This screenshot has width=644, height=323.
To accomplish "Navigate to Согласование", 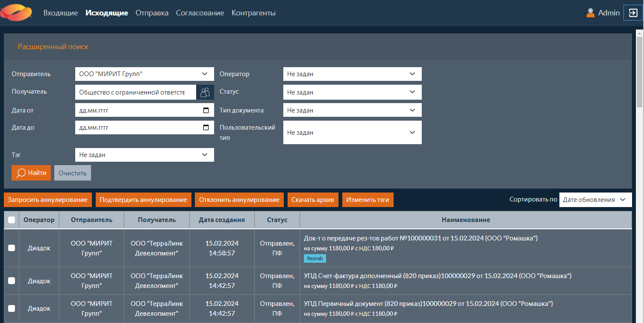I will (x=200, y=13).
